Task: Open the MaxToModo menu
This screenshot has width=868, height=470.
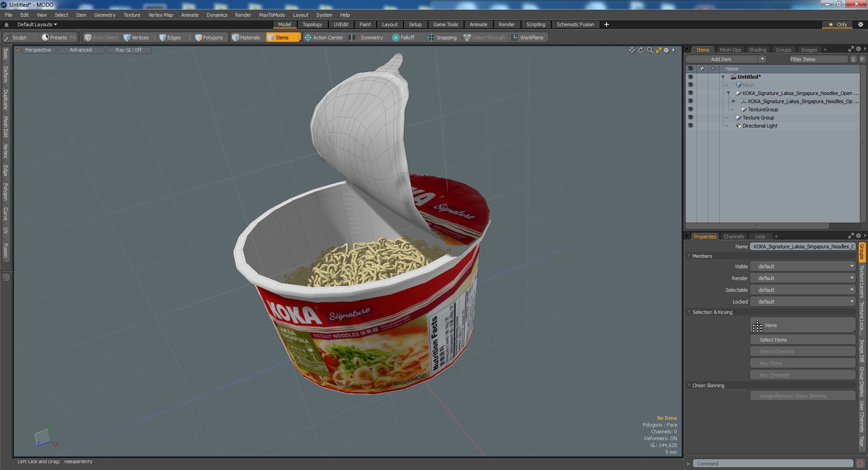Action: tap(272, 15)
